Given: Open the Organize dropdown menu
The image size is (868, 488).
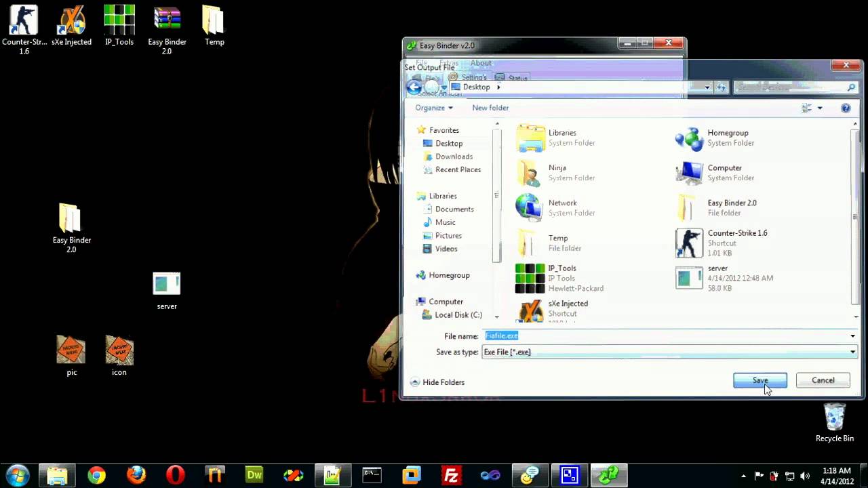Looking at the screenshot, I should coord(434,108).
